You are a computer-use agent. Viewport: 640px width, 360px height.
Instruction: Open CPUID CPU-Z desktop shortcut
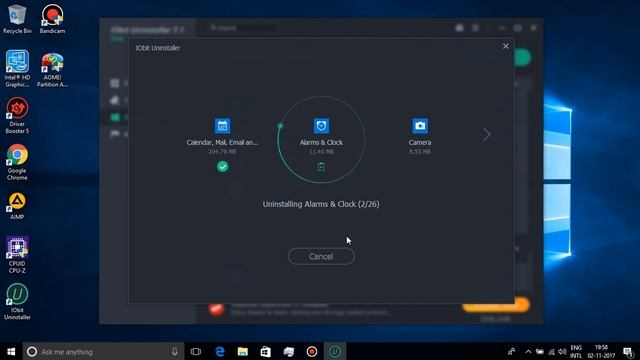[17, 254]
